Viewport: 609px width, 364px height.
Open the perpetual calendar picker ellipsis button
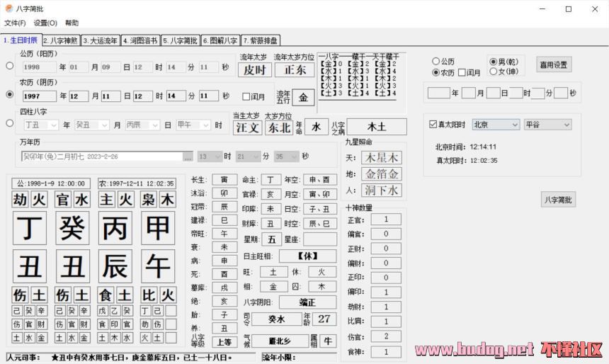click(x=188, y=157)
